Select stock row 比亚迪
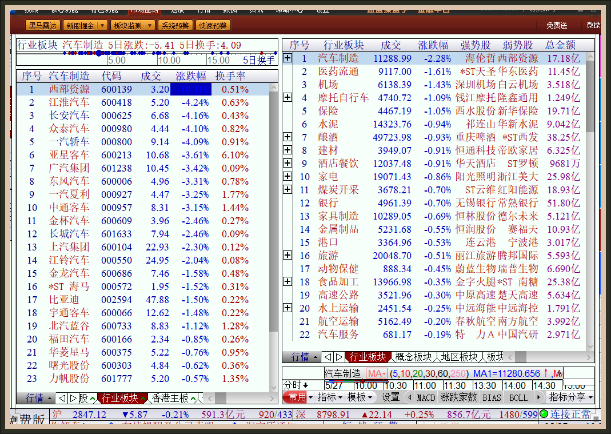Viewport: 611px width, 434px height. tap(143, 300)
